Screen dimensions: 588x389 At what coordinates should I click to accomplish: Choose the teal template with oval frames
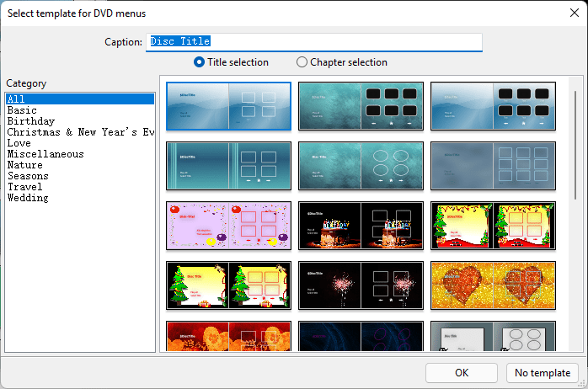[x=361, y=166]
